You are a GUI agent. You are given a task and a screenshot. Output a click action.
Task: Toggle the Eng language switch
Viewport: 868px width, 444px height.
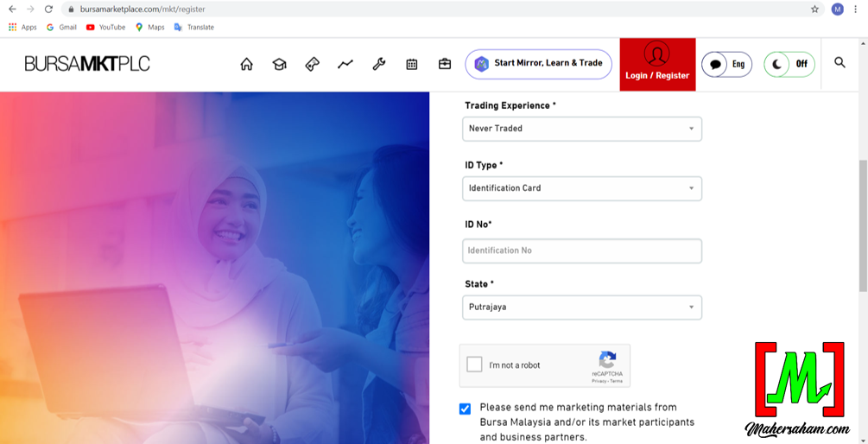(x=726, y=64)
